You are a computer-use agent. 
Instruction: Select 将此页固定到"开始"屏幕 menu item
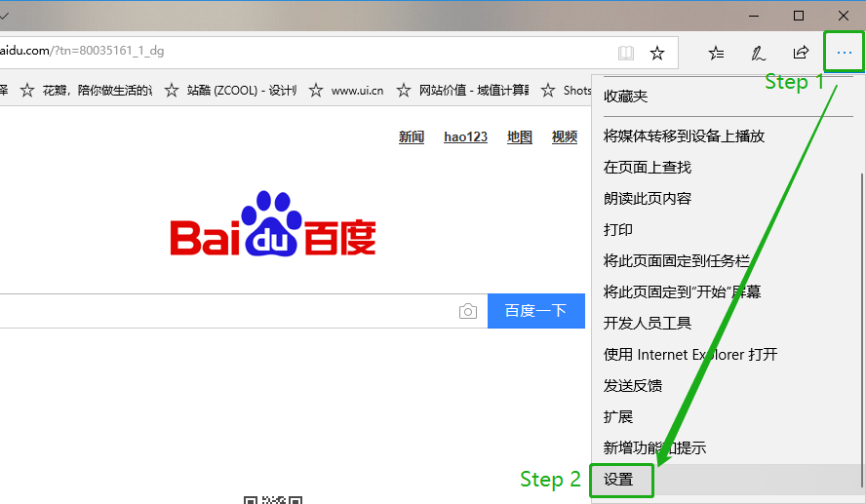coord(726,291)
